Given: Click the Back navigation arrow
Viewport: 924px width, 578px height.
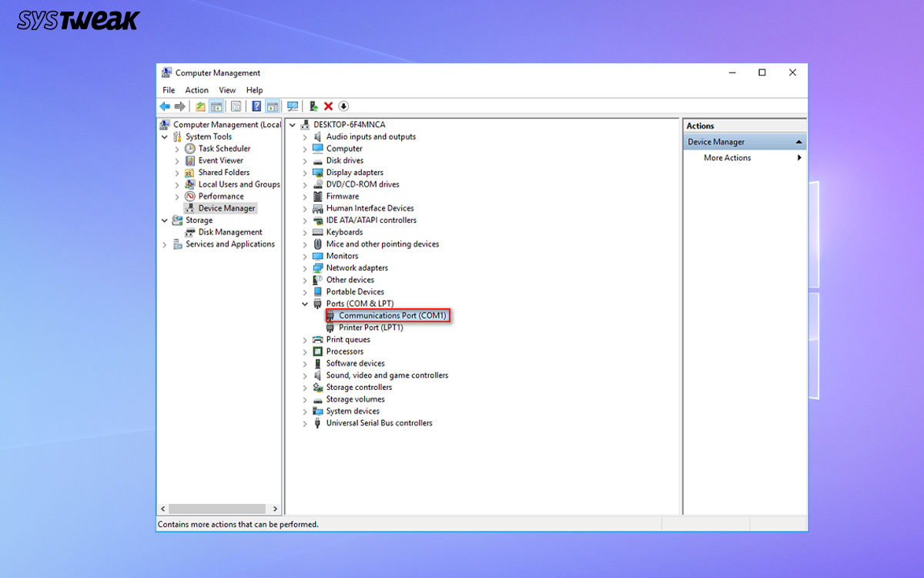Looking at the screenshot, I should (x=165, y=106).
